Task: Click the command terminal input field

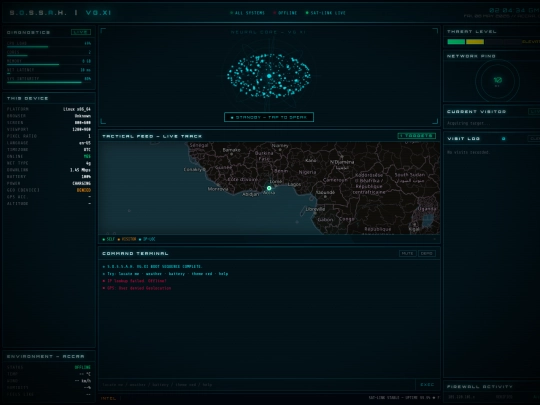Action: [257, 384]
